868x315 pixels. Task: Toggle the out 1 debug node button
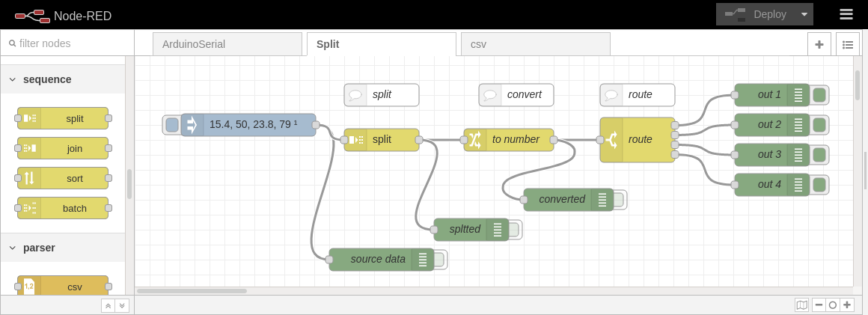pos(819,95)
